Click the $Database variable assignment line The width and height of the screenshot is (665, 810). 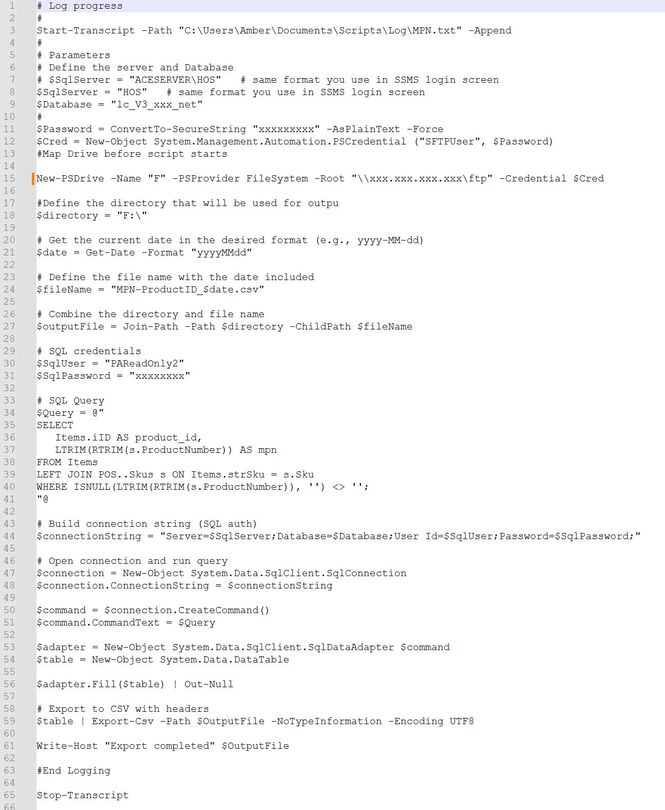pyautogui.click(x=119, y=104)
